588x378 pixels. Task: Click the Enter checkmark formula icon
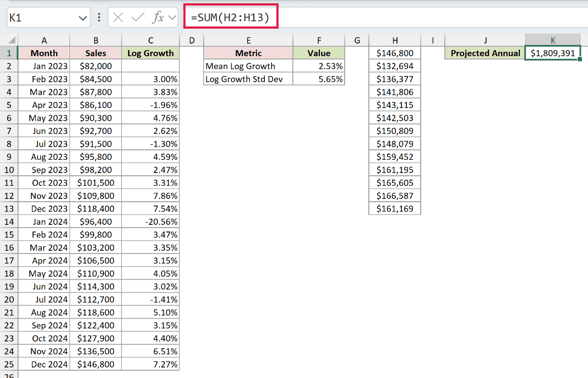138,17
